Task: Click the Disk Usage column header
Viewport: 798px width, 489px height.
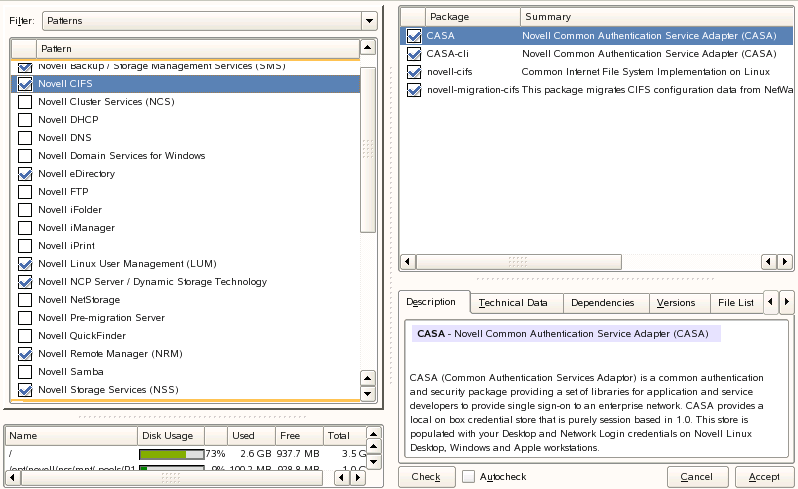Action: click(x=170, y=436)
